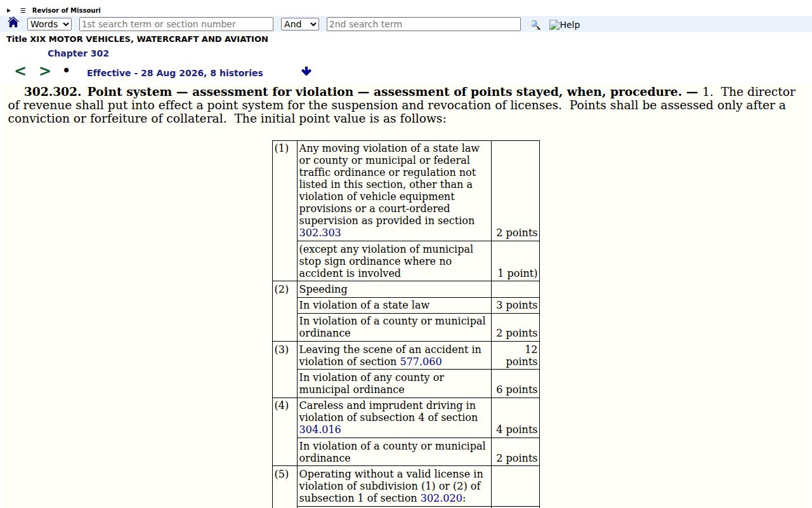Click the "Careless and imprudent driving" cell
This screenshot has width=812, height=508.
(x=394, y=418)
